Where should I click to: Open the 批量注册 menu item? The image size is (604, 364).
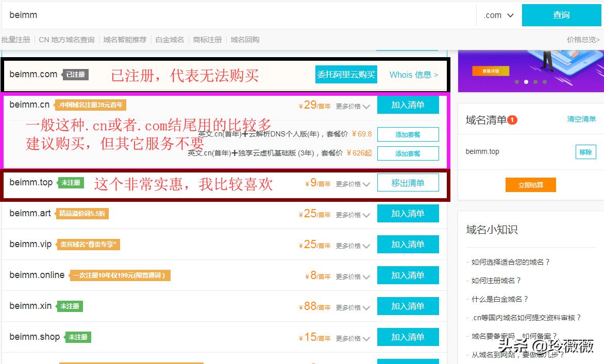click(15, 40)
